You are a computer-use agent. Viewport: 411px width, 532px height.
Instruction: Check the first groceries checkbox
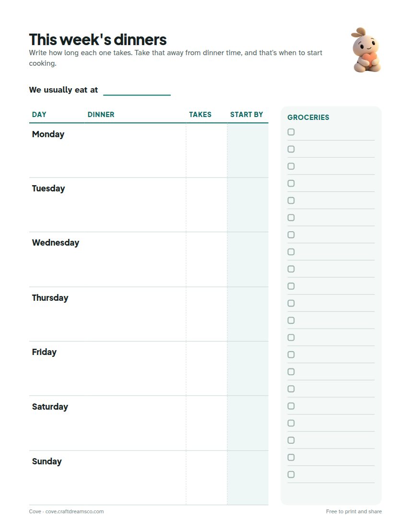pos(291,132)
